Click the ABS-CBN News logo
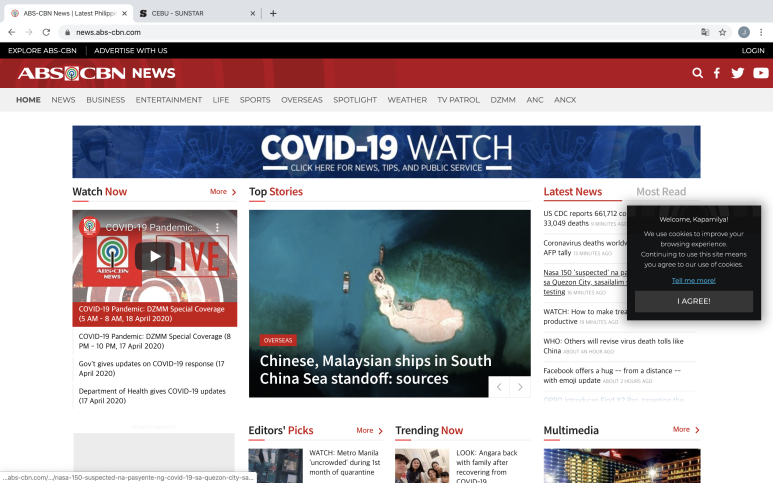The height and width of the screenshot is (483, 773). 97,73
